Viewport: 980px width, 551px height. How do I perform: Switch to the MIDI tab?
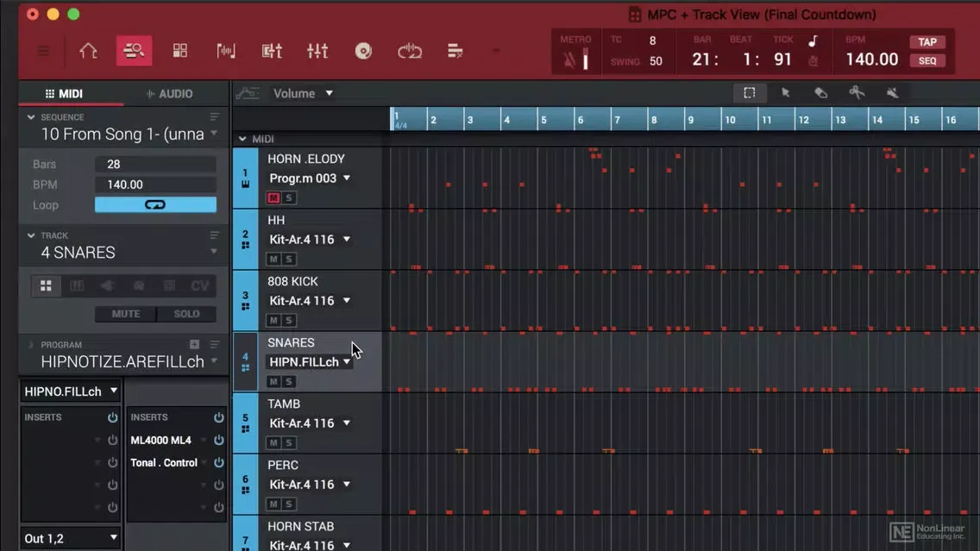[x=64, y=94]
